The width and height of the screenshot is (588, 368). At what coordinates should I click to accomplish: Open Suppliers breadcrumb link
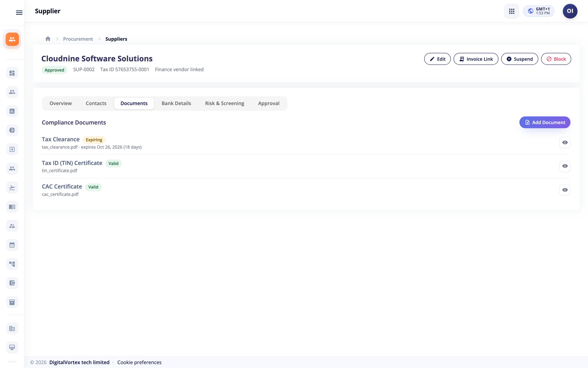click(x=116, y=39)
